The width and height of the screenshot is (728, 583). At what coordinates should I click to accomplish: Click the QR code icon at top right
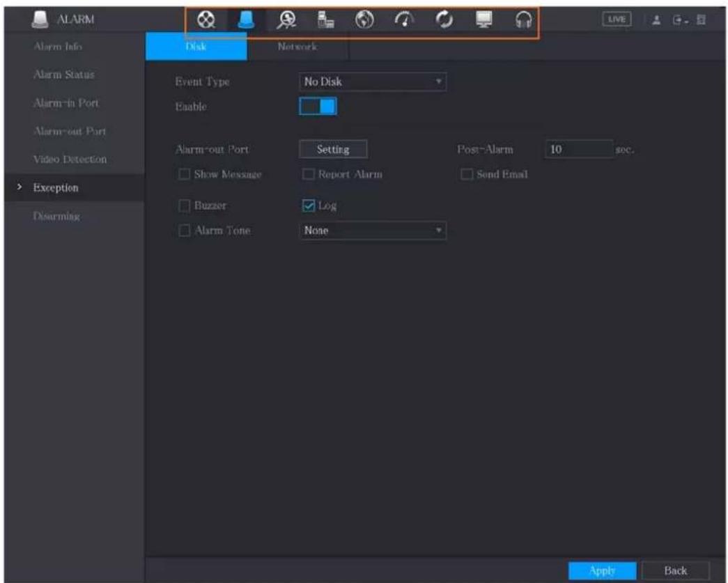[701, 20]
